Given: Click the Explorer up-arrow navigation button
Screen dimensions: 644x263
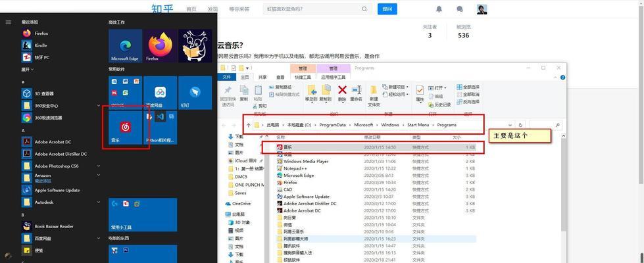Looking at the screenshot, I should point(248,125).
